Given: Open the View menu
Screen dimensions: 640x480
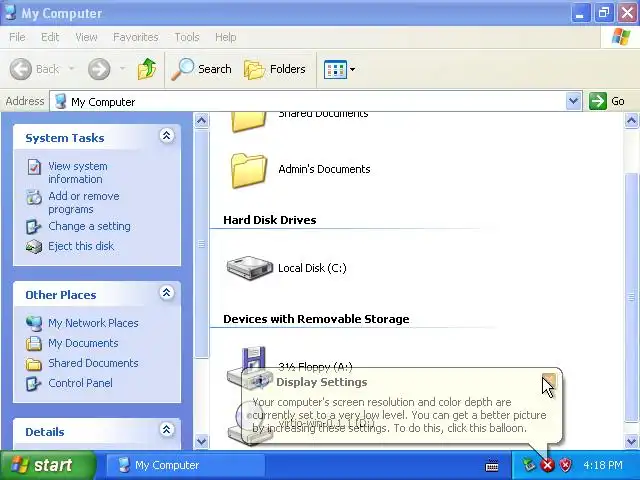Looking at the screenshot, I should pyautogui.click(x=86, y=37).
